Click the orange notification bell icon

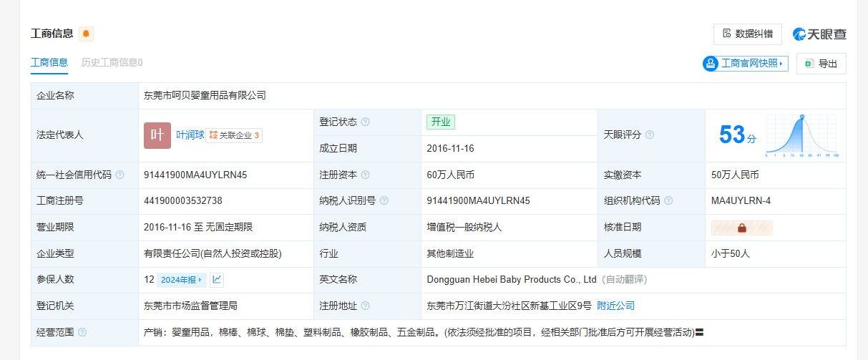click(x=86, y=34)
